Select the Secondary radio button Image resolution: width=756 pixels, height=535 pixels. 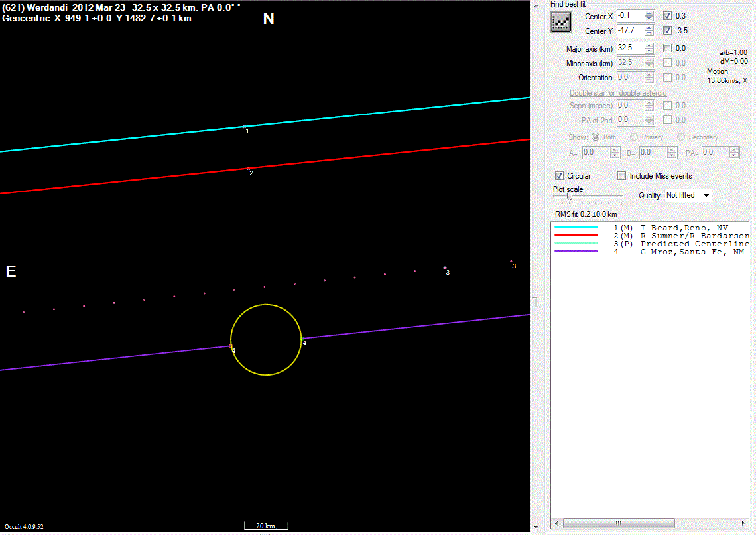point(681,137)
